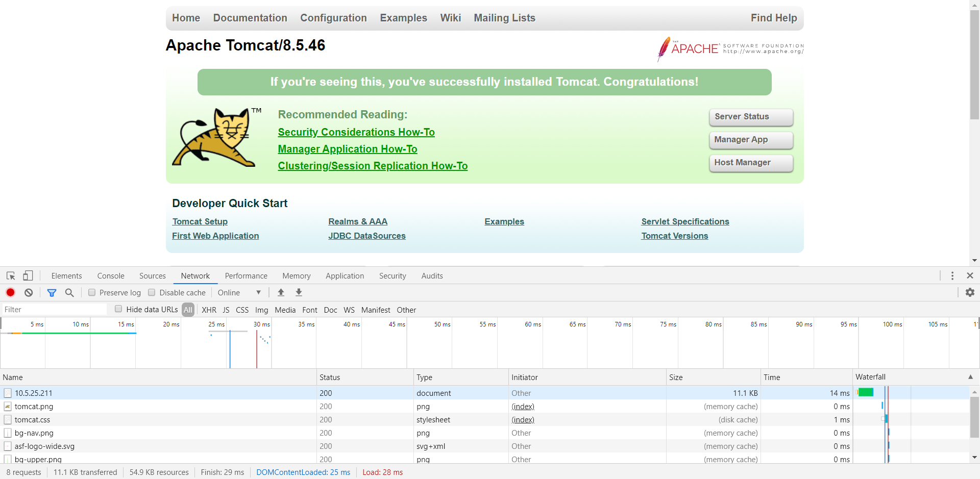
Task: Open the JDBC DataSources link
Action: click(x=367, y=236)
